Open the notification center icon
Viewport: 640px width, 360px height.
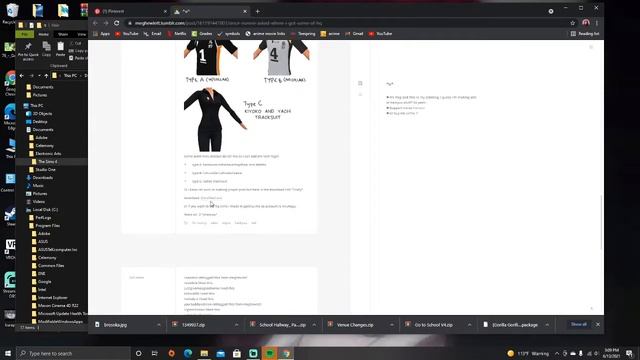tap(629, 353)
